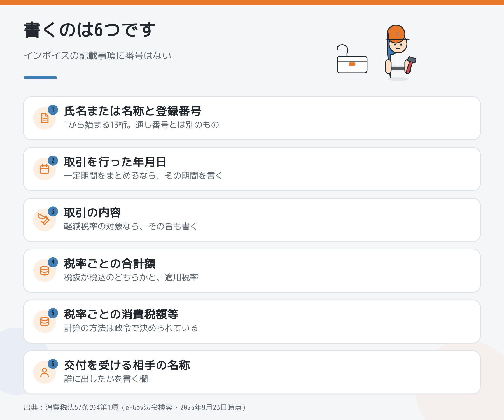Click the calendar icon beside 取引を行った年月日
The height and width of the screenshot is (420, 504).
pyautogui.click(x=45, y=169)
